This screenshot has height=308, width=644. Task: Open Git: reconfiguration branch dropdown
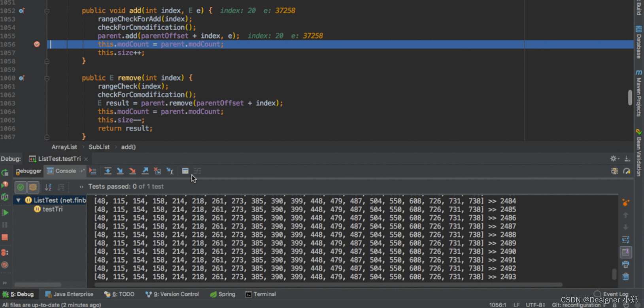(x=579, y=305)
